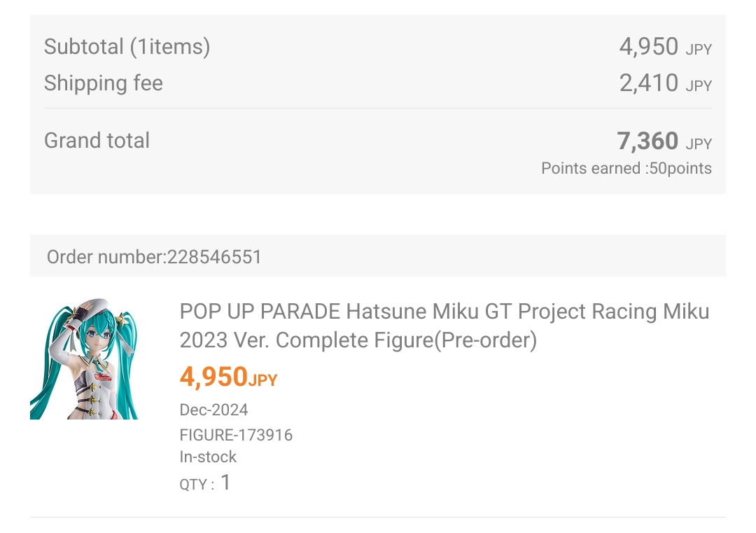Click the 2,410 shipping fee amount
756x533 pixels.
pyautogui.click(x=648, y=83)
